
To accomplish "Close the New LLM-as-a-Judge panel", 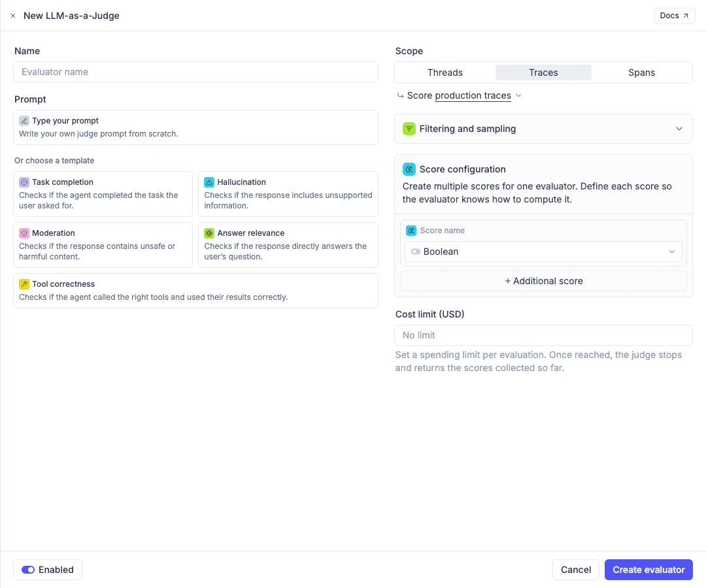I will point(13,16).
